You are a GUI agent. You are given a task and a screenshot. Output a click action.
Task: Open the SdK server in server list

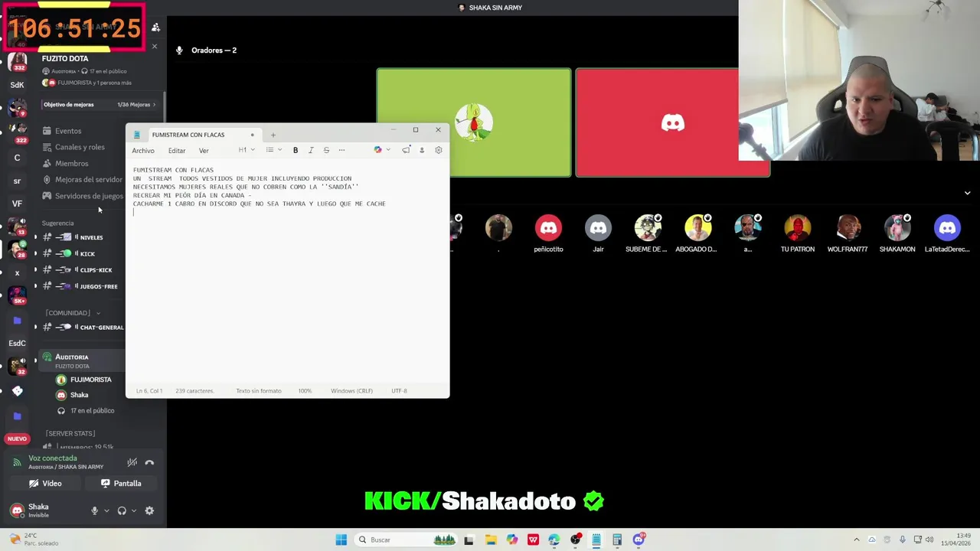coord(17,85)
